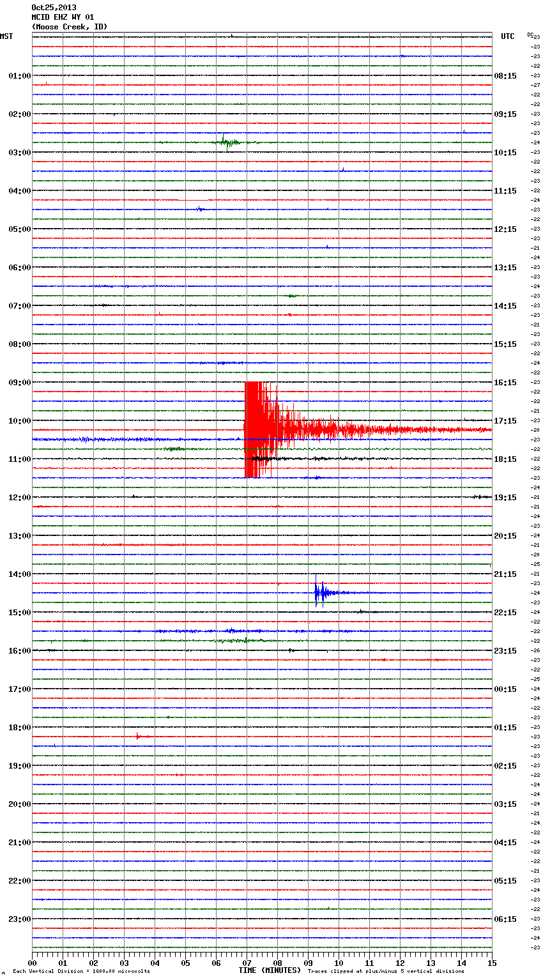This screenshot has height=980, width=543.
Task: Select minute-axis tick label "05" at bottom
Action: pos(185,963)
